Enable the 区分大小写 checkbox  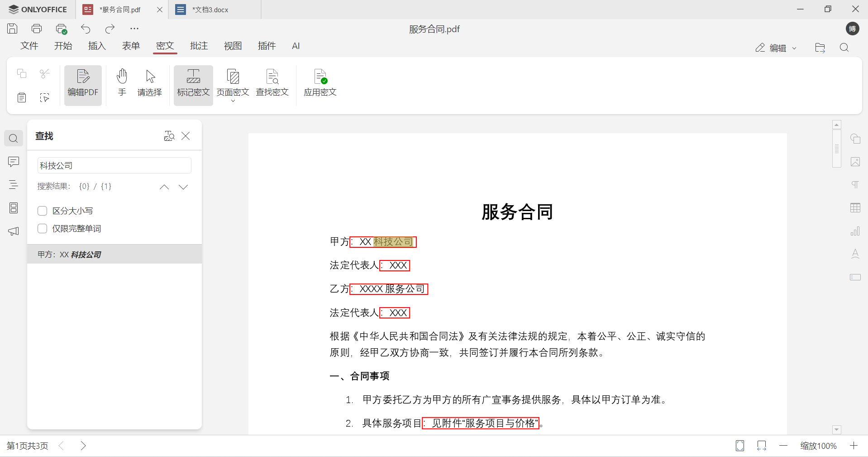(42, 210)
